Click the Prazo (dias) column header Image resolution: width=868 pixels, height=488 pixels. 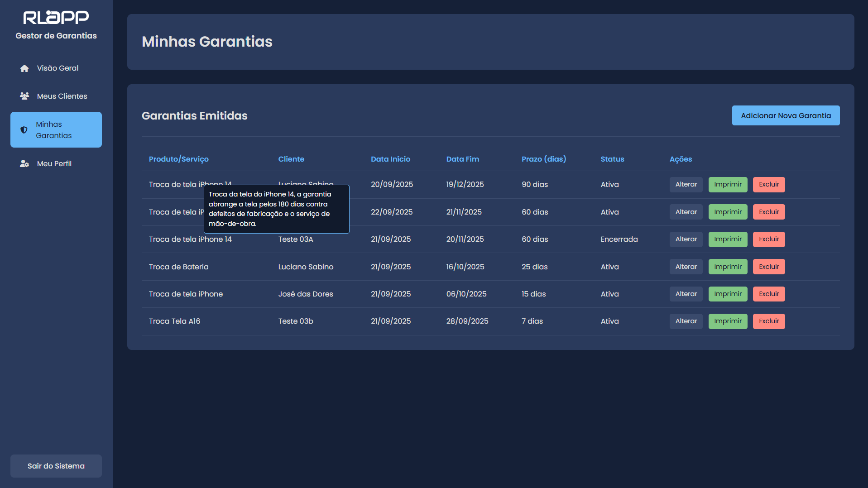(x=543, y=159)
